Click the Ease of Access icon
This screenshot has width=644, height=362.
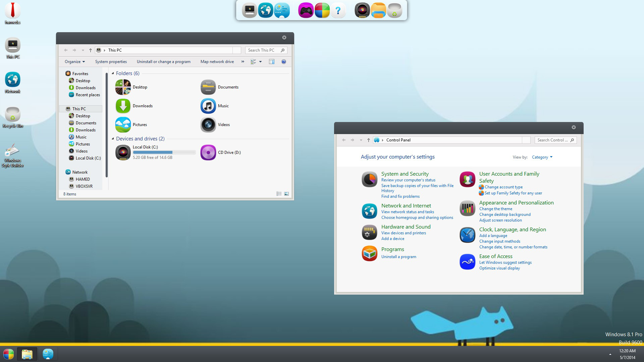point(467,262)
